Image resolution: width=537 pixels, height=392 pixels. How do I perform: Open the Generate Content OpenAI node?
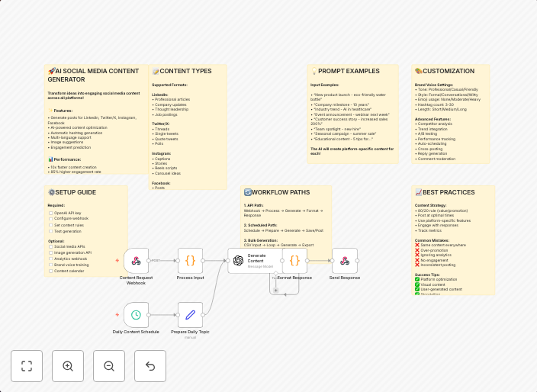241,261
